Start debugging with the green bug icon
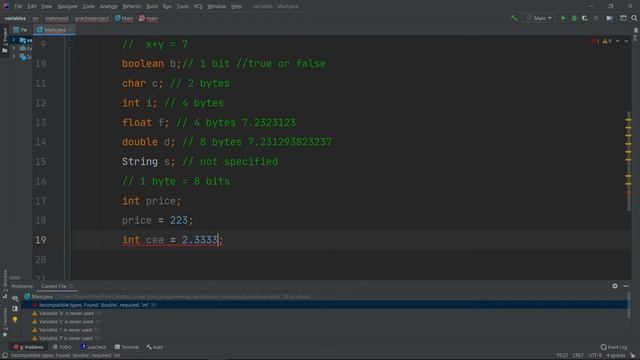 pyautogui.click(x=574, y=18)
